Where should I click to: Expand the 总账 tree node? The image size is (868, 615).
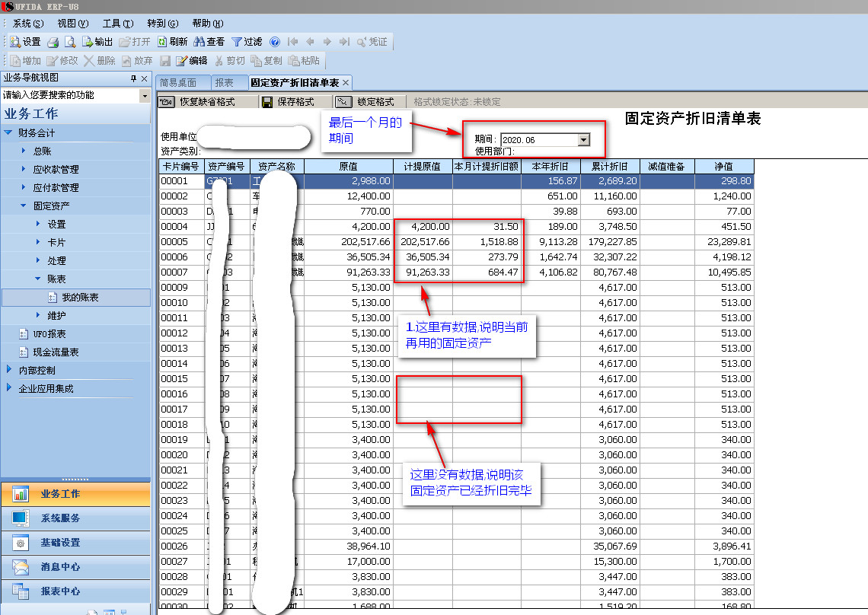24,151
